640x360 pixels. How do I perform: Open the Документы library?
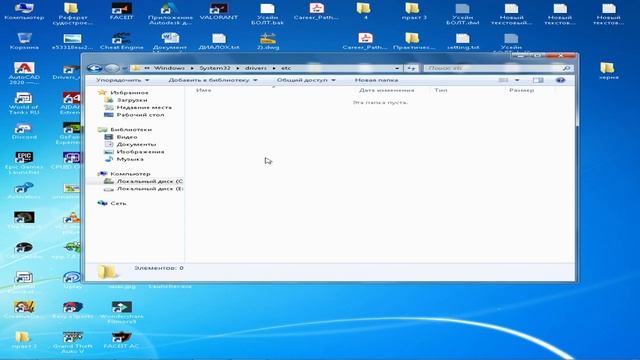click(131, 144)
